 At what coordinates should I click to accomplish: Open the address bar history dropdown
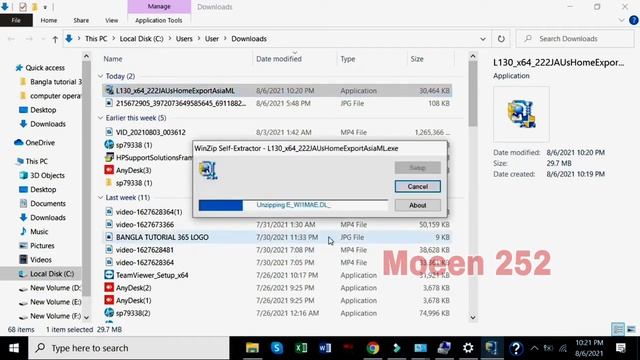483,39
